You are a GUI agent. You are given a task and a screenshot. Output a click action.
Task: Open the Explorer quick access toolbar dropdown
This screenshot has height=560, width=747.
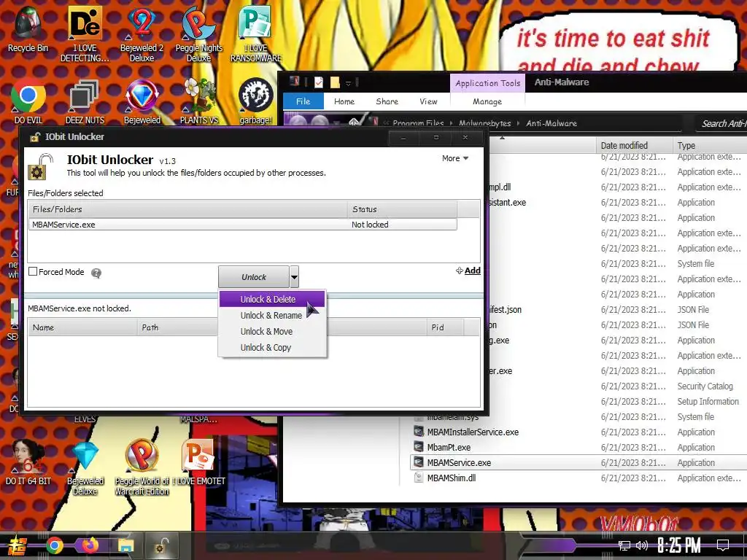348,83
